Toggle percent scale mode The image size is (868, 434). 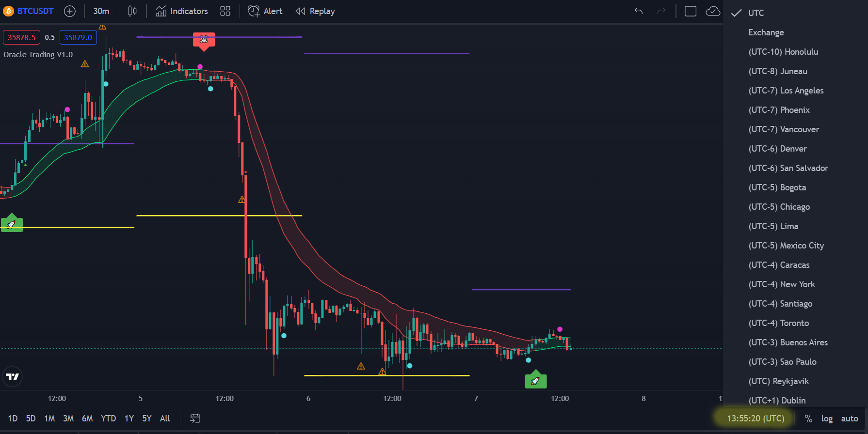pyautogui.click(x=808, y=418)
